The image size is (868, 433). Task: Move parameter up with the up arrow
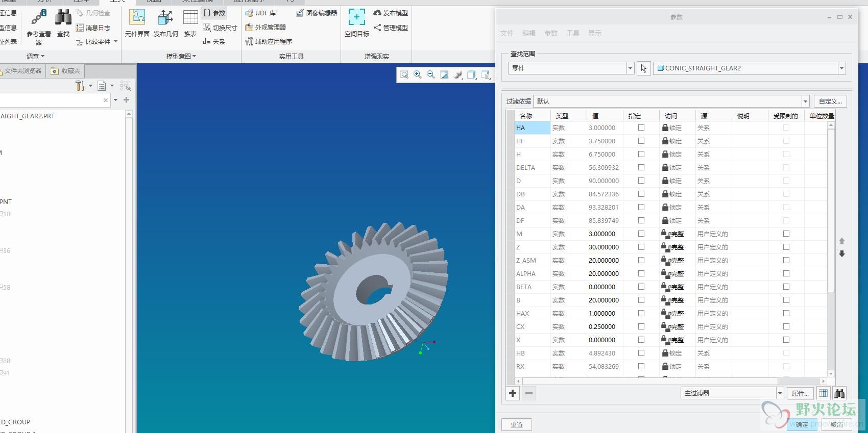(842, 241)
